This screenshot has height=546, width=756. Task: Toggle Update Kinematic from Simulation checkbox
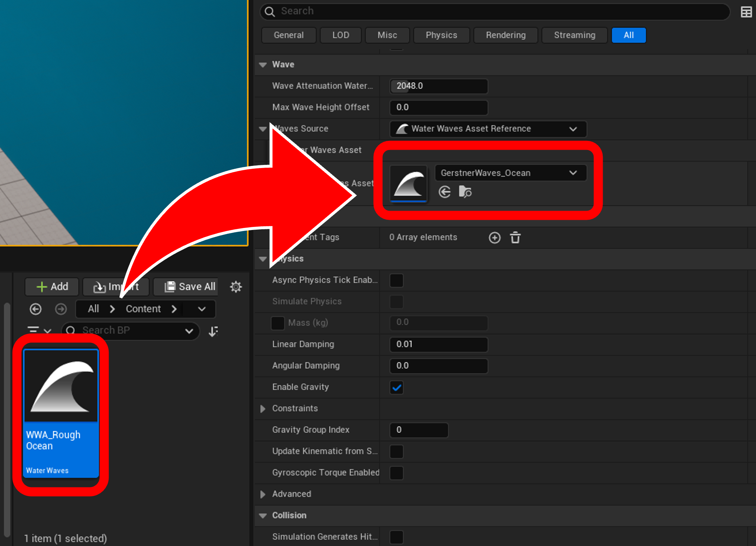(396, 451)
